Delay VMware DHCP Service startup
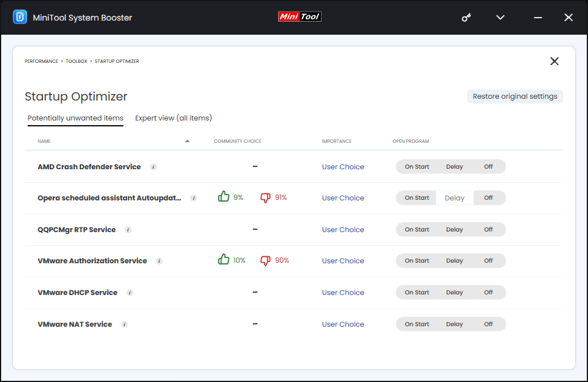The image size is (588, 382). click(x=455, y=293)
